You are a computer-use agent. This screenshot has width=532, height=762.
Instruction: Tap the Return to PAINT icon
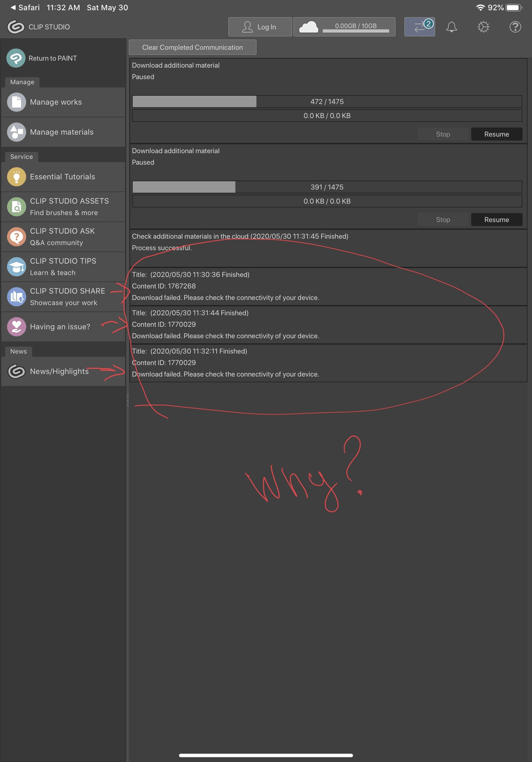(16, 58)
